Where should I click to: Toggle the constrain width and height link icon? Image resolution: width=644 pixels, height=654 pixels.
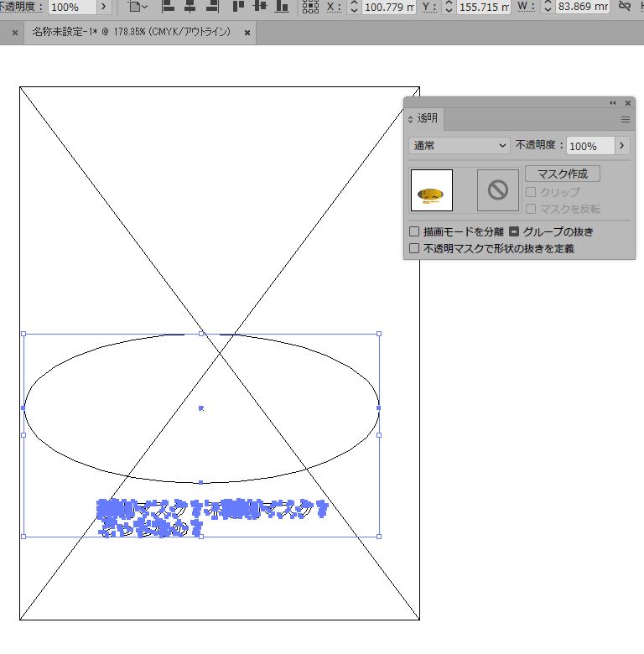(x=624, y=7)
